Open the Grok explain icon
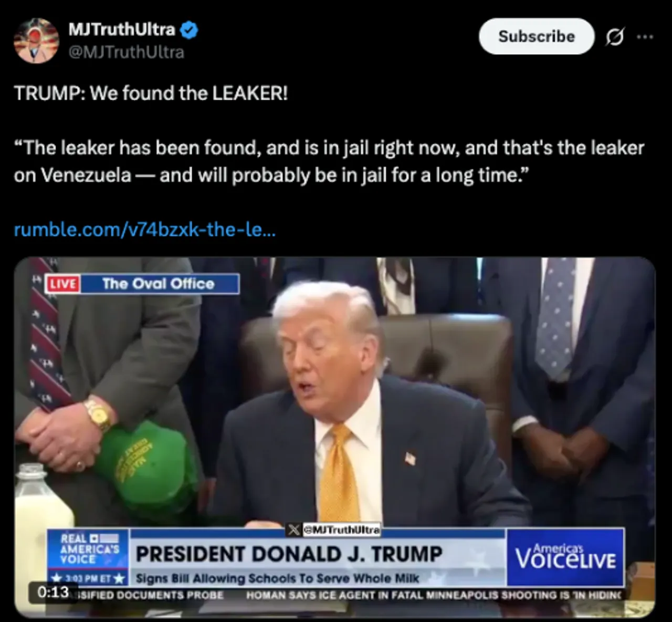The height and width of the screenshot is (622, 672). click(615, 37)
